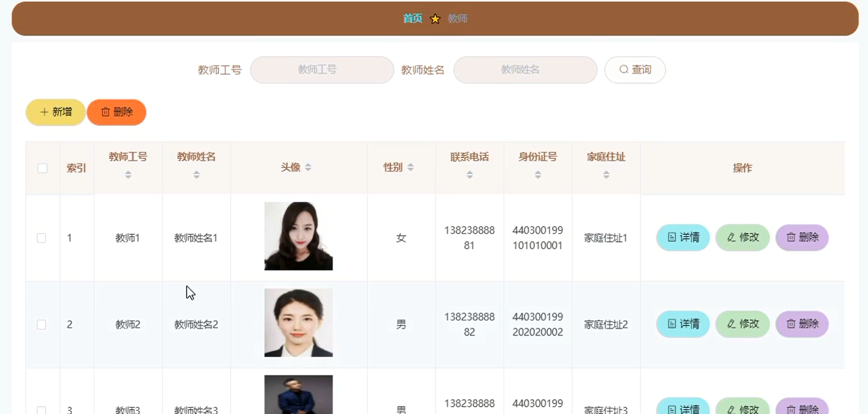868x414 pixels.
Task: Click the 教师1 ID cell
Action: tap(128, 238)
